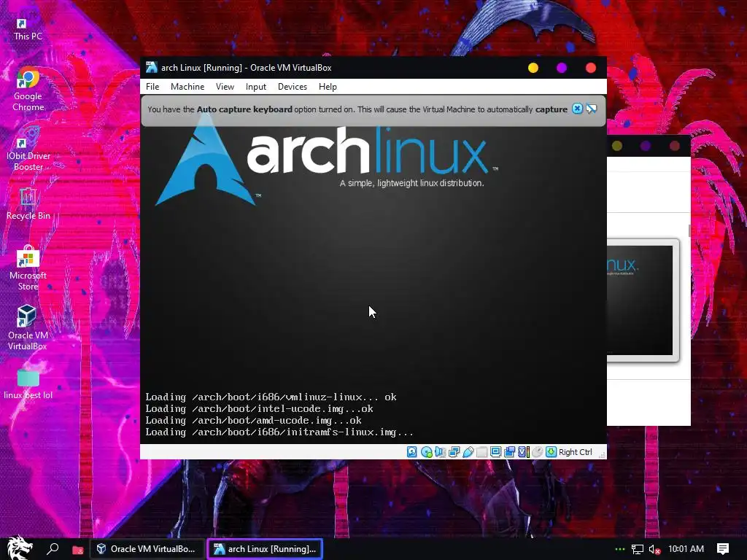Open the USB devices status icon
747x560 pixels.
tap(468, 452)
